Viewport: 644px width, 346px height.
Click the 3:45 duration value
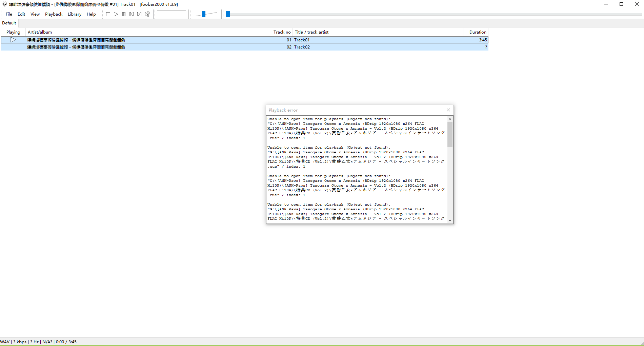pos(483,40)
